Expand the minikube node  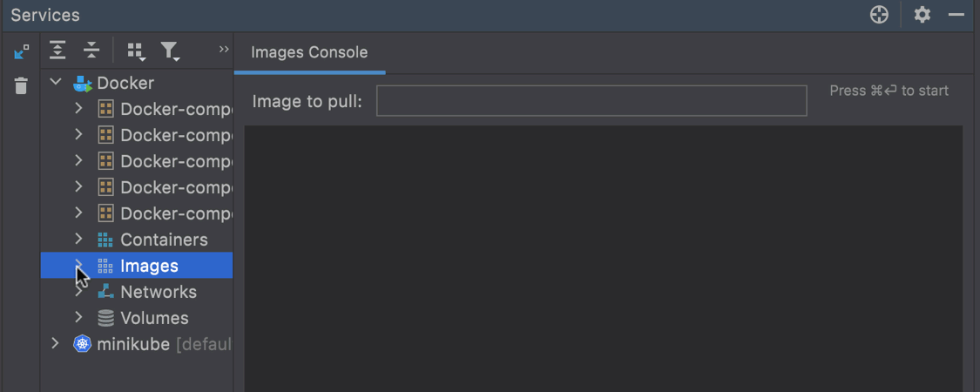(x=57, y=344)
